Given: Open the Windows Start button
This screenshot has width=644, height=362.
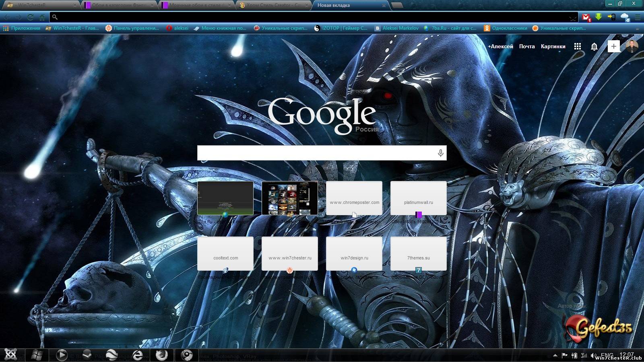Looking at the screenshot, I should tap(37, 355).
